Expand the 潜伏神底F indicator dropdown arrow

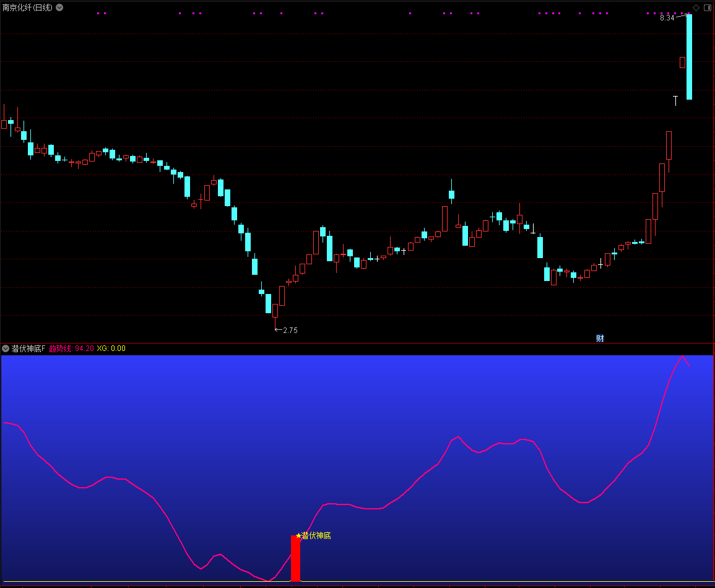pos(6,348)
